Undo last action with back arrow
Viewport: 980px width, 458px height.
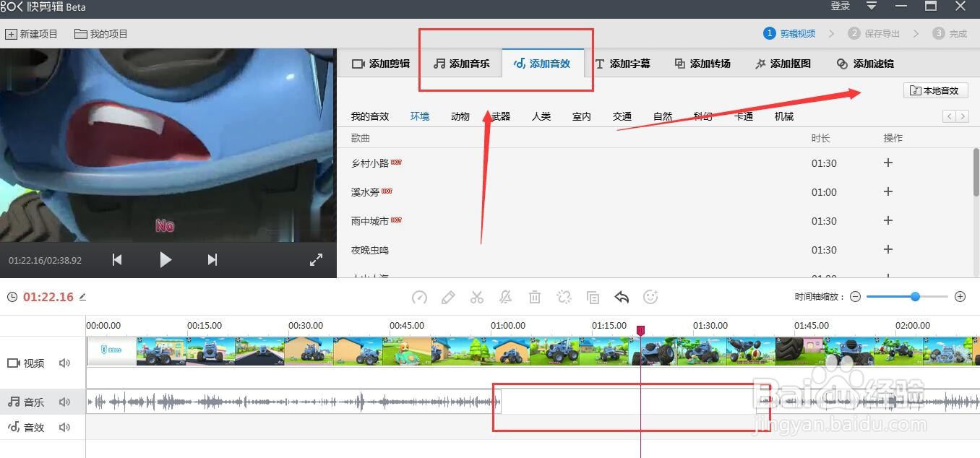pos(622,297)
